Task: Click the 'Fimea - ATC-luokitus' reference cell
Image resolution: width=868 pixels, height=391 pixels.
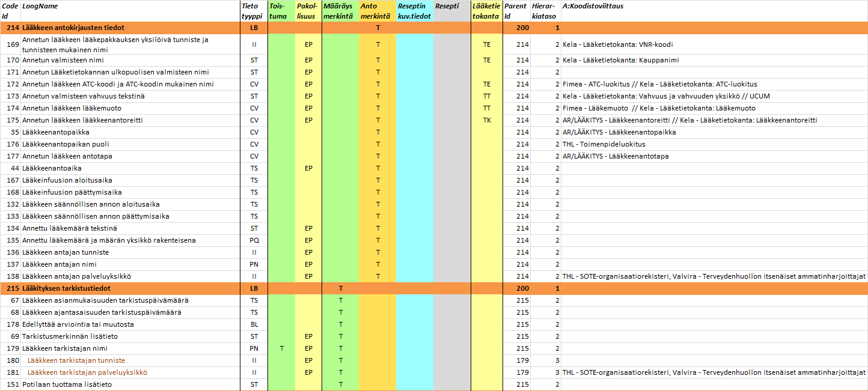Action: (x=714, y=84)
